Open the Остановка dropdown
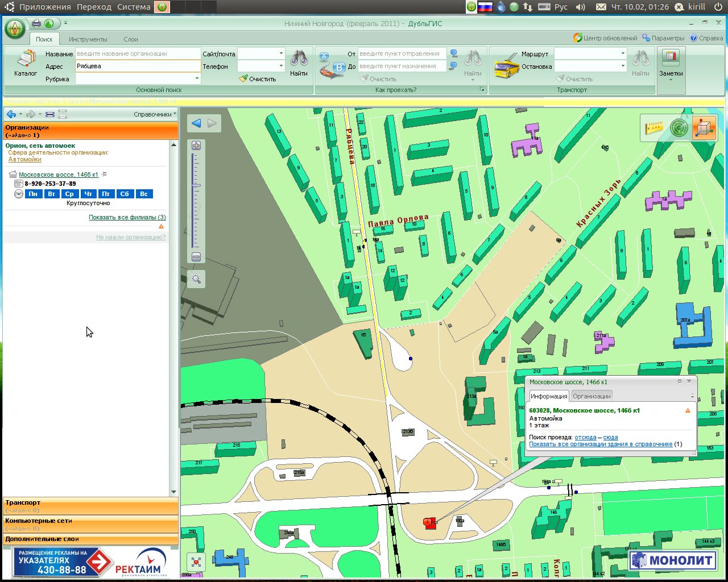728x582 pixels. [x=623, y=66]
